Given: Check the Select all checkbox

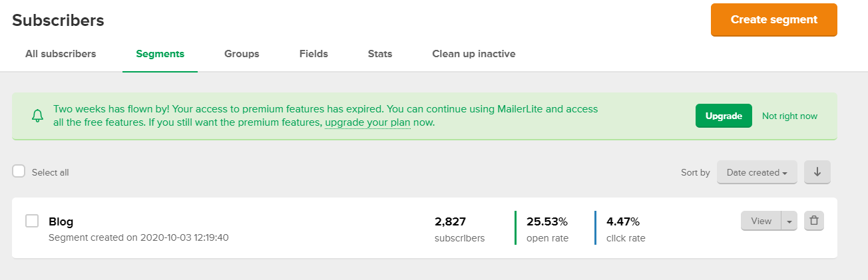Looking at the screenshot, I should (19, 172).
